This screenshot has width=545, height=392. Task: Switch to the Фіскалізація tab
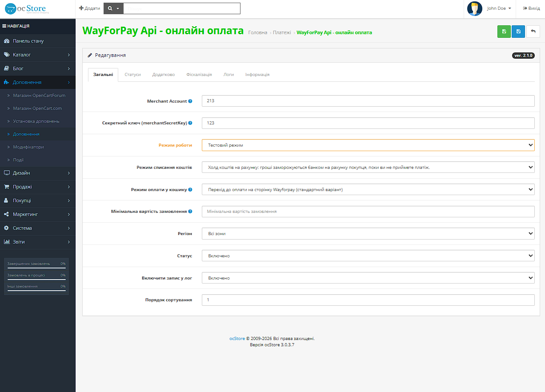pos(199,75)
